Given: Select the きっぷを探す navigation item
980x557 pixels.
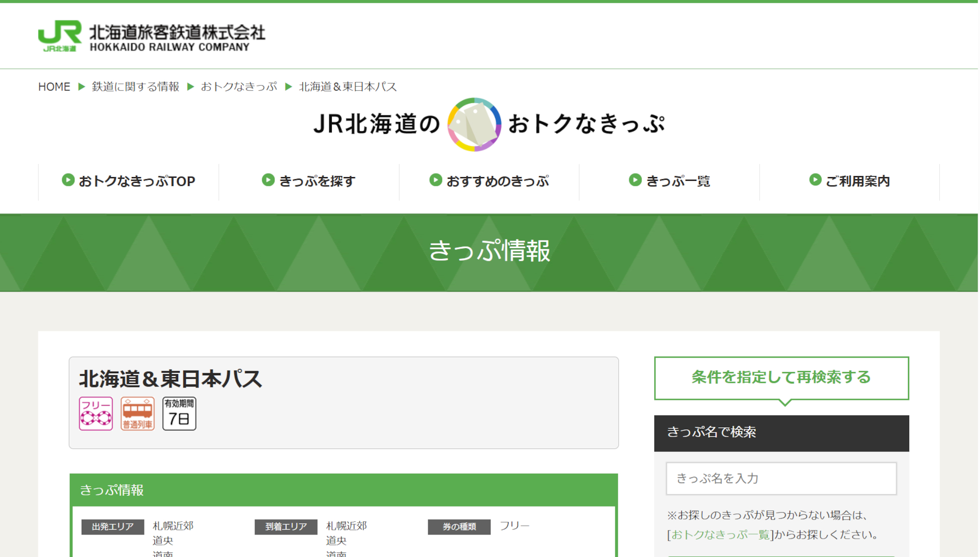Looking at the screenshot, I should pos(317,181).
